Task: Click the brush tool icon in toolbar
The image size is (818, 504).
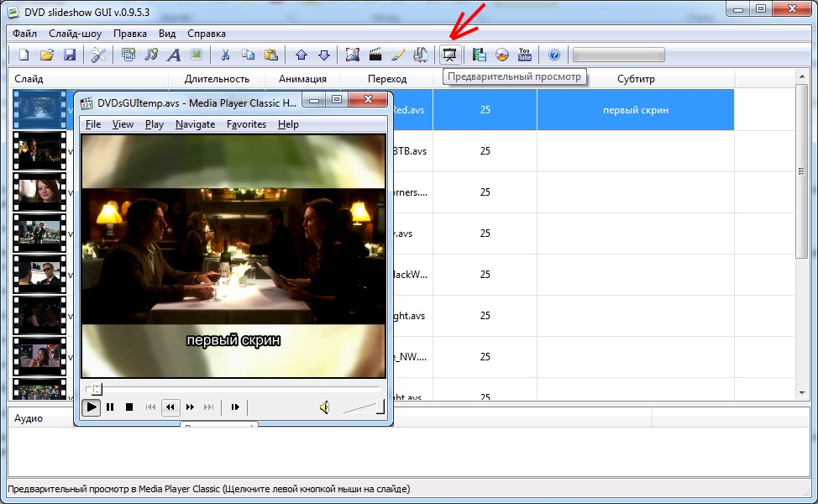Action: (x=398, y=55)
